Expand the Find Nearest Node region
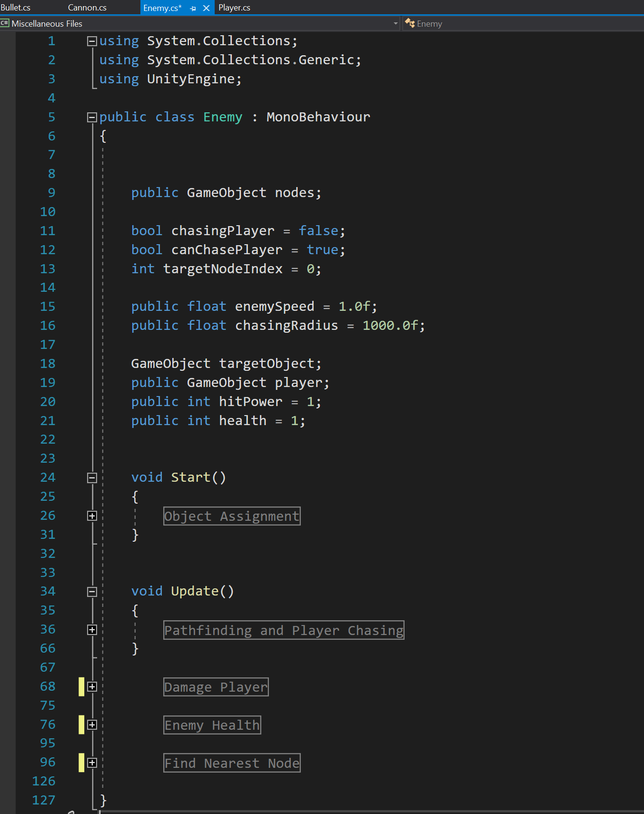 click(x=92, y=763)
